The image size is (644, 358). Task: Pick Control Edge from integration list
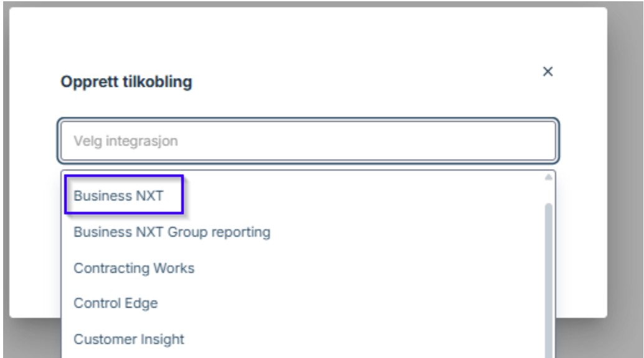116,304
